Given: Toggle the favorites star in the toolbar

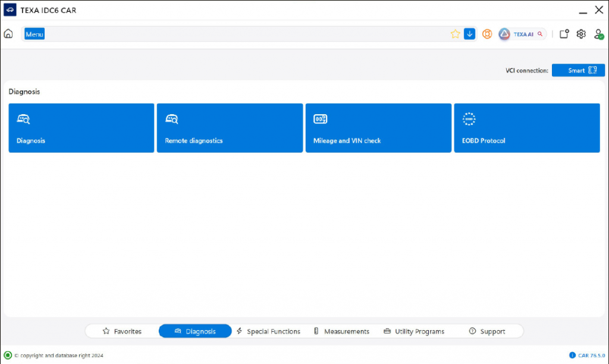Looking at the screenshot, I should point(455,34).
